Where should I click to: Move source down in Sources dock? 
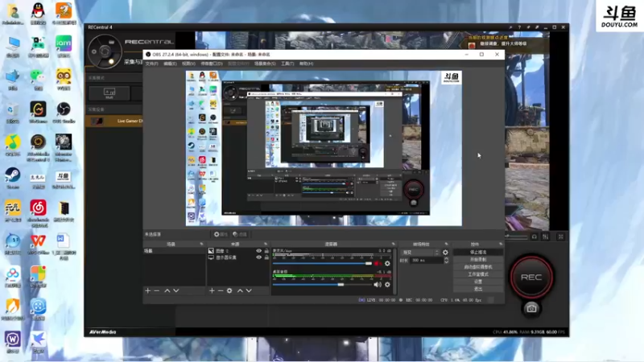[x=249, y=290]
